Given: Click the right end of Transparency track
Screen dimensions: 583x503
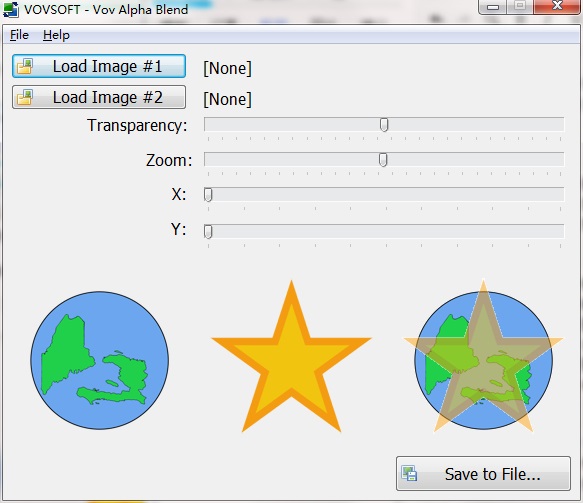Looking at the screenshot, I should tap(560, 125).
